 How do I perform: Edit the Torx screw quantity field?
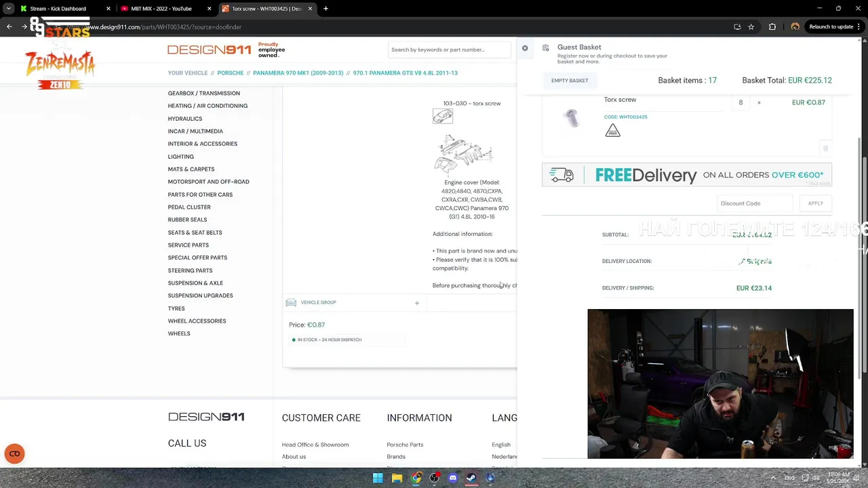point(741,102)
